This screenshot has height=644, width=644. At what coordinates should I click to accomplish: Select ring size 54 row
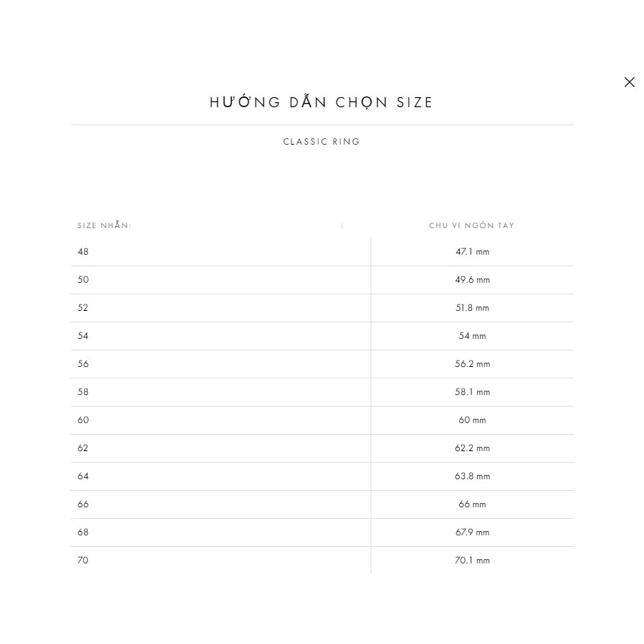[83, 336]
